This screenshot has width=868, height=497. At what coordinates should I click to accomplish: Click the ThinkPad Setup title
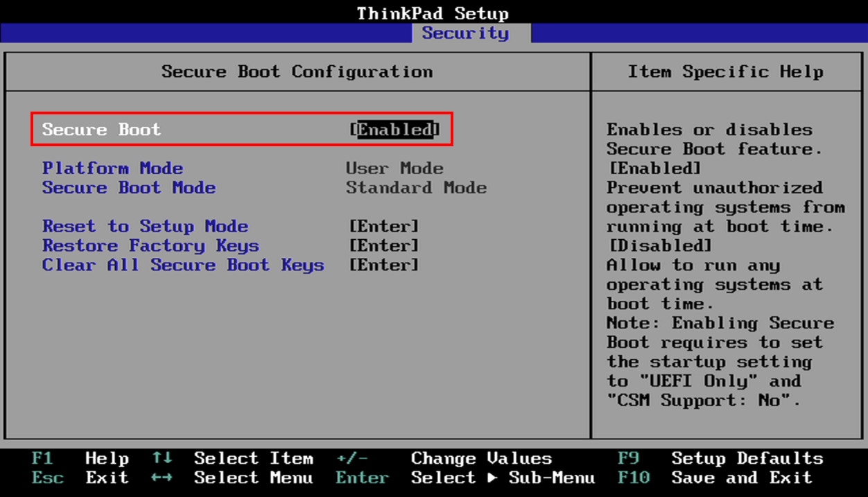pyautogui.click(x=433, y=13)
